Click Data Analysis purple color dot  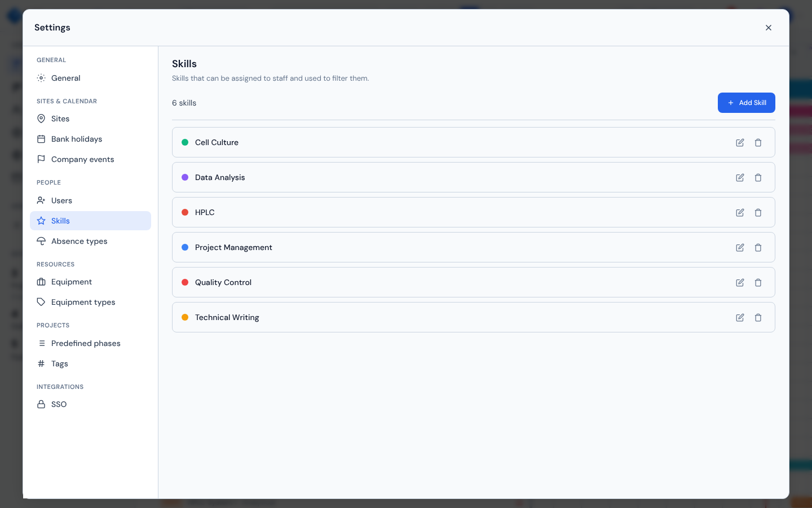[185, 177]
